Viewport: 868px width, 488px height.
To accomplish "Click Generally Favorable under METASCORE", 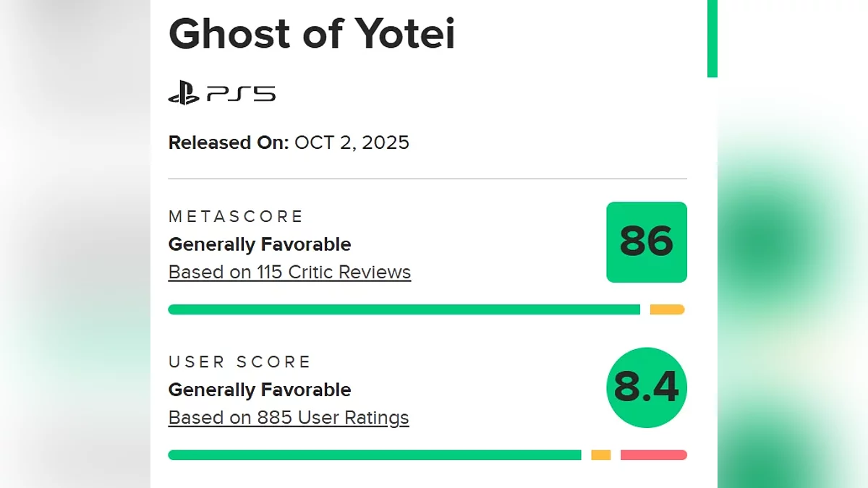I will pyautogui.click(x=260, y=244).
